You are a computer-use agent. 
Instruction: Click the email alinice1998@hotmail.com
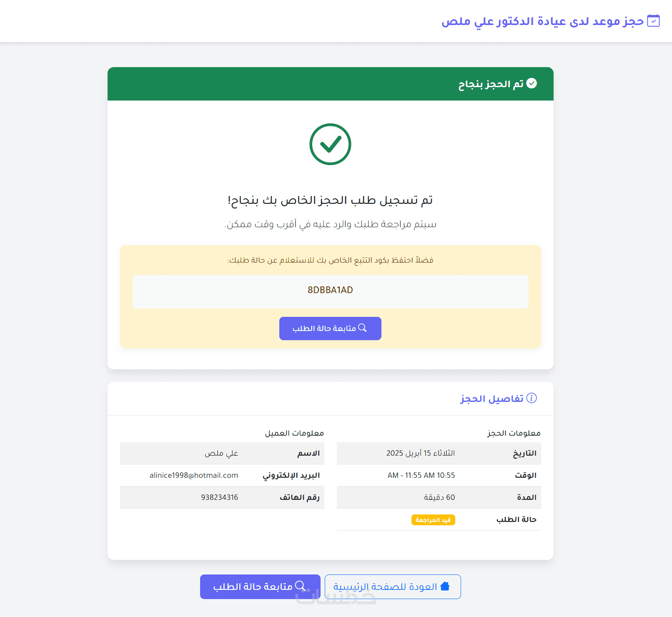[194, 475]
